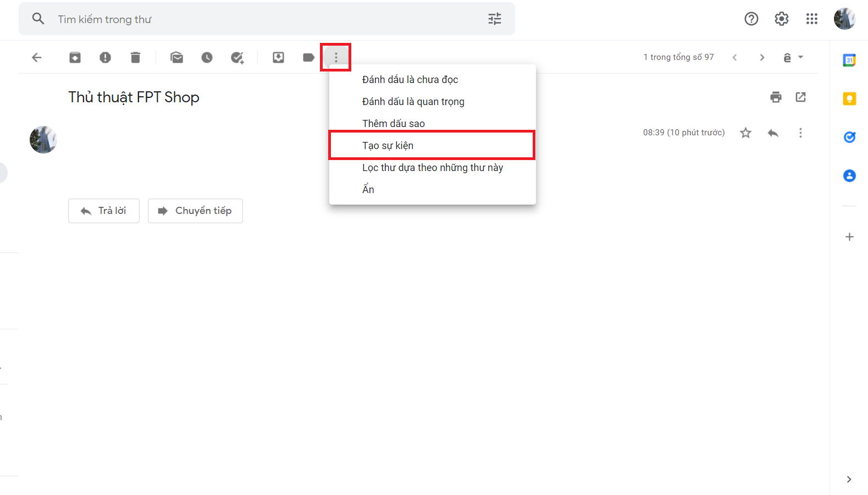
Task: Close the toolbar three-dot More menu
Action: [x=336, y=57]
